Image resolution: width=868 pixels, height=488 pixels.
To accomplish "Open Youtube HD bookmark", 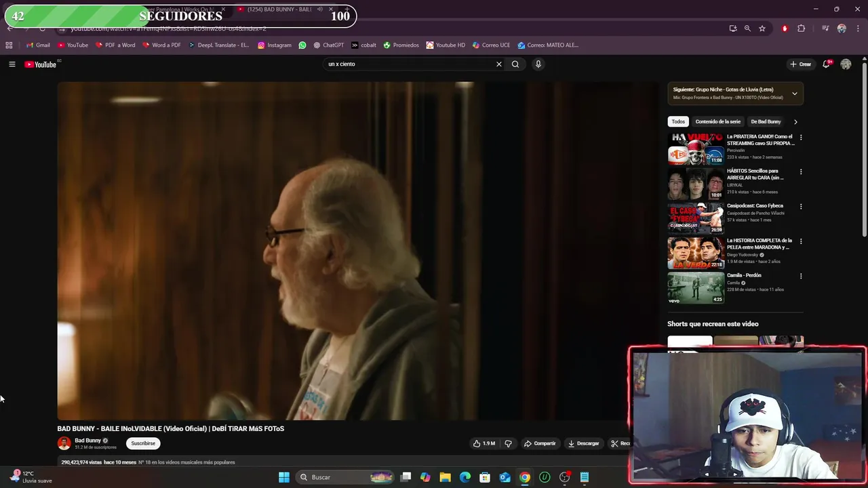I will click(446, 45).
